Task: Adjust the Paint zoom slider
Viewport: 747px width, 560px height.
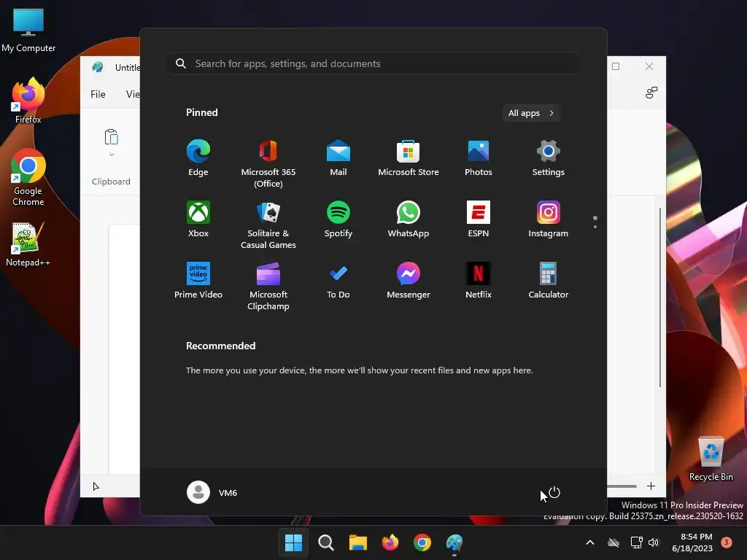Action: (x=622, y=486)
